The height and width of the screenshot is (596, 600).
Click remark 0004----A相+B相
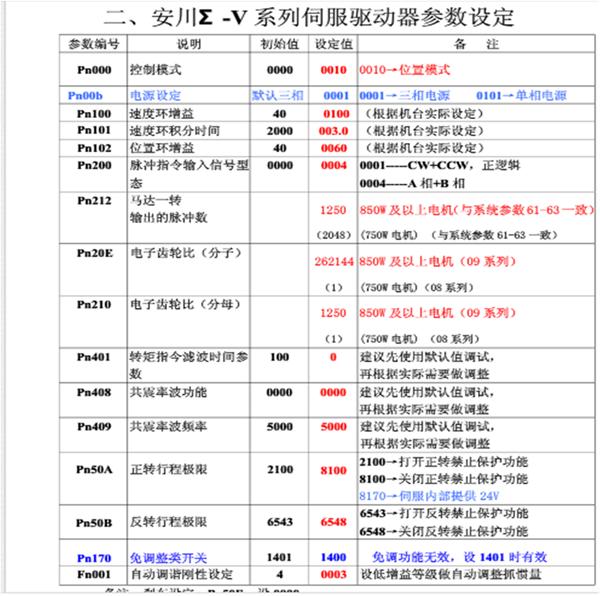pos(412,183)
